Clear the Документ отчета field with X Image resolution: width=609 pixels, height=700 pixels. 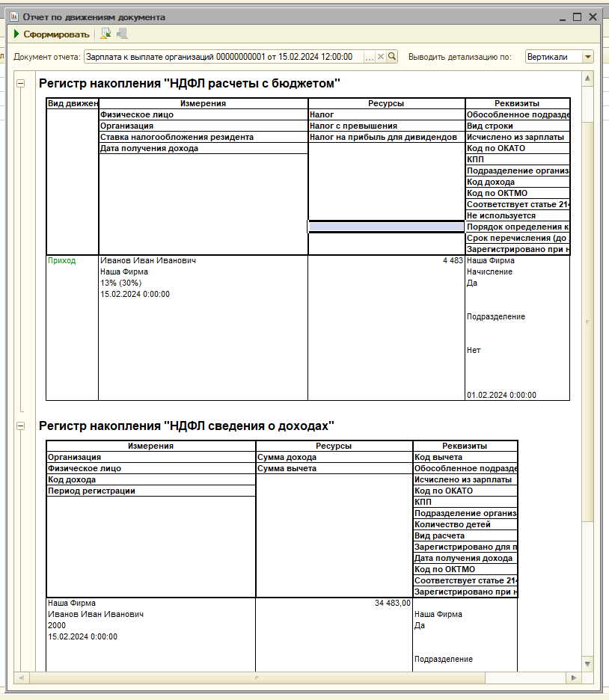(380, 57)
